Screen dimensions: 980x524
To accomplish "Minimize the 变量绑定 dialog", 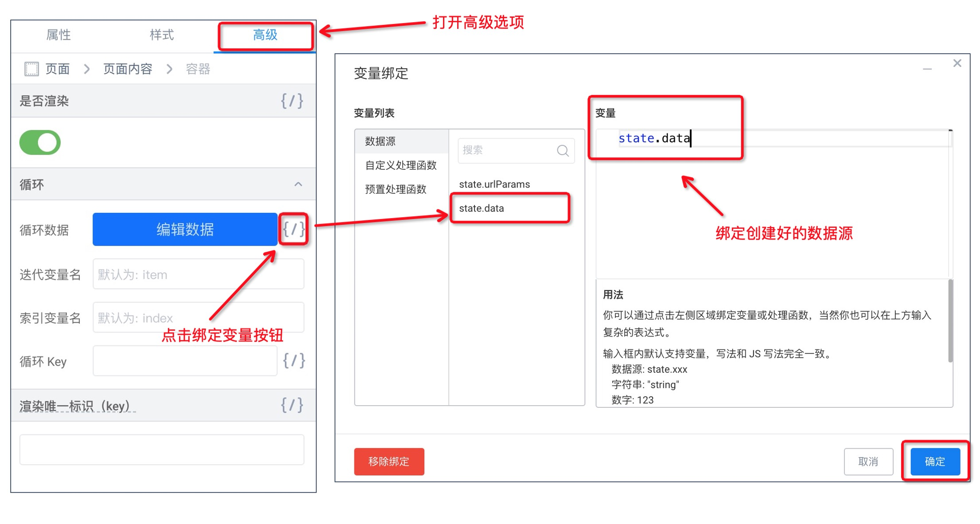I will point(927,69).
